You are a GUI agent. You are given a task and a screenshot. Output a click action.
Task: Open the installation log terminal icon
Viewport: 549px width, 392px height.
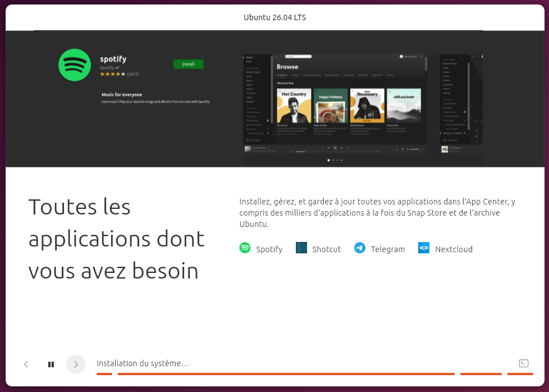[x=523, y=363]
